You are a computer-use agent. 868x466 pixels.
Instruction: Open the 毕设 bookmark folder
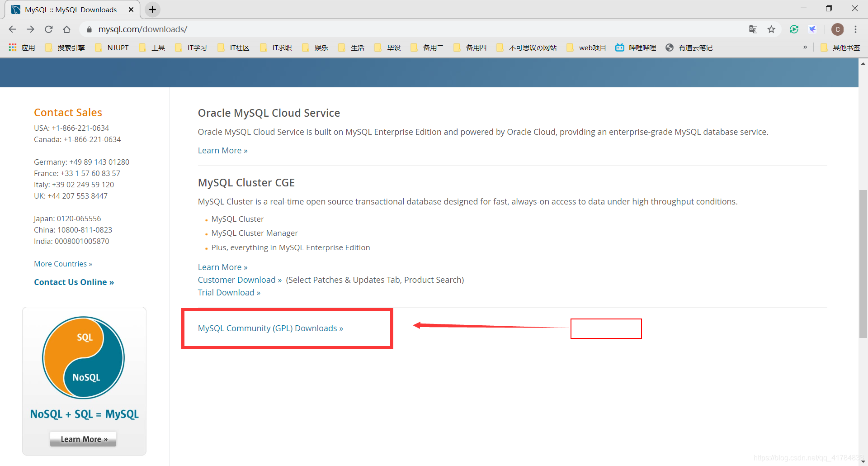click(x=388, y=48)
